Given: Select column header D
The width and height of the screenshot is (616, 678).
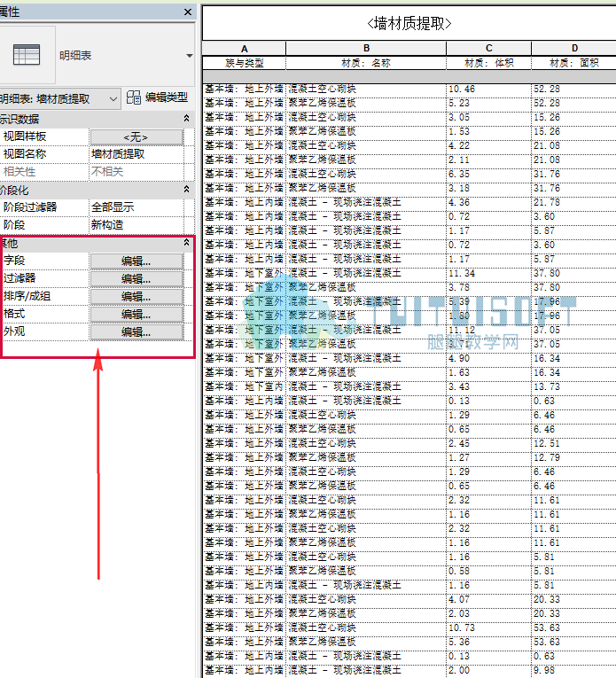Looking at the screenshot, I should 574,49.
